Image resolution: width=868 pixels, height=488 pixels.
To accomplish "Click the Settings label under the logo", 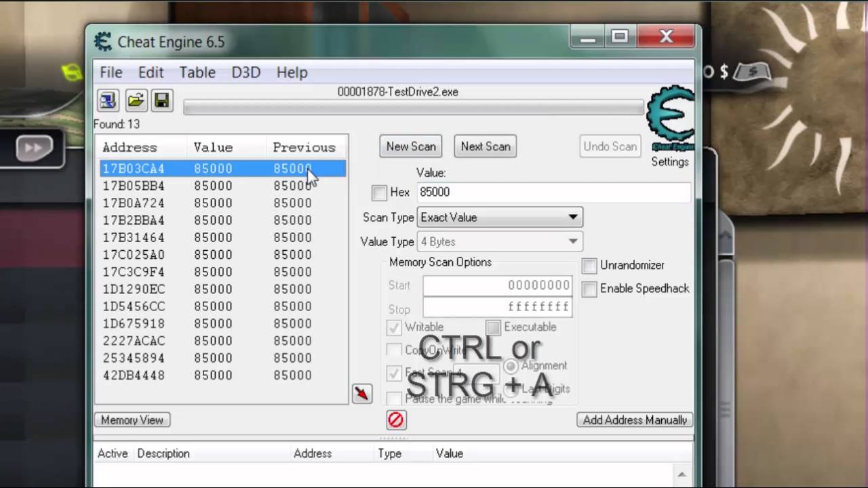I will (670, 162).
